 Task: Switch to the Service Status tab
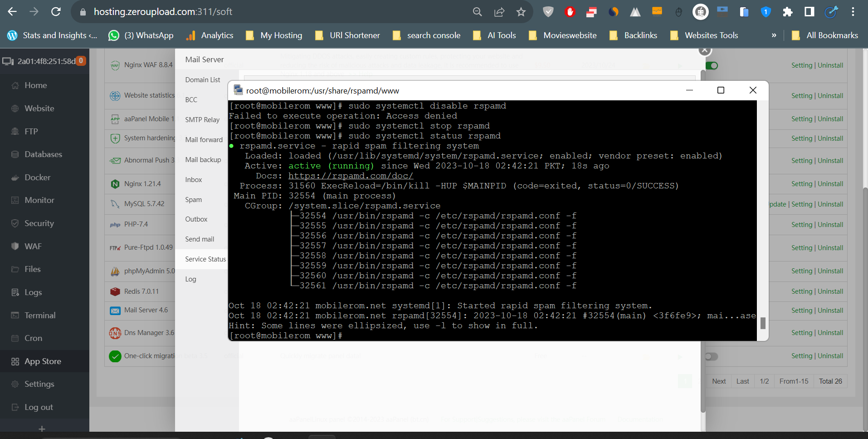[x=205, y=259]
